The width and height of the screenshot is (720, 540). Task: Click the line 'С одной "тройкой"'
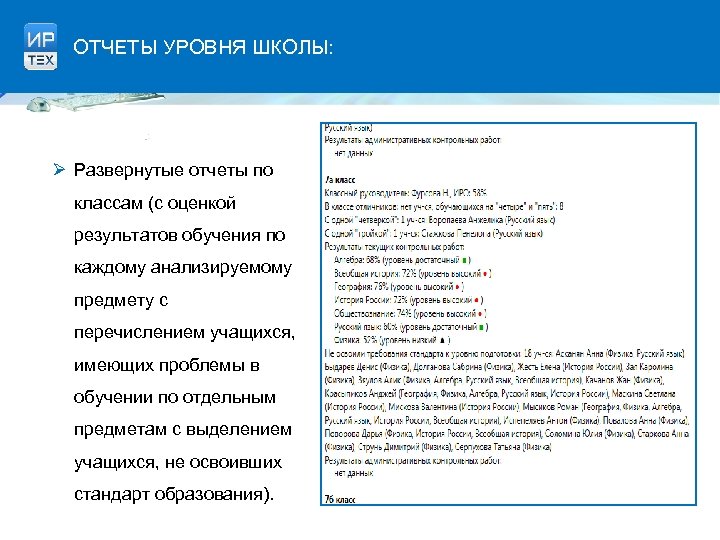tap(433, 233)
